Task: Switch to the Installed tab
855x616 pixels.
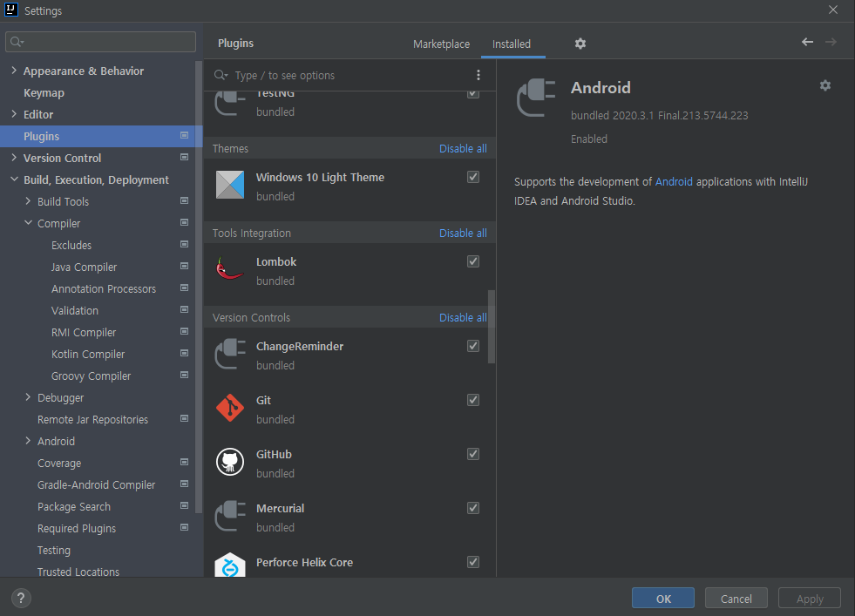Action: click(512, 44)
